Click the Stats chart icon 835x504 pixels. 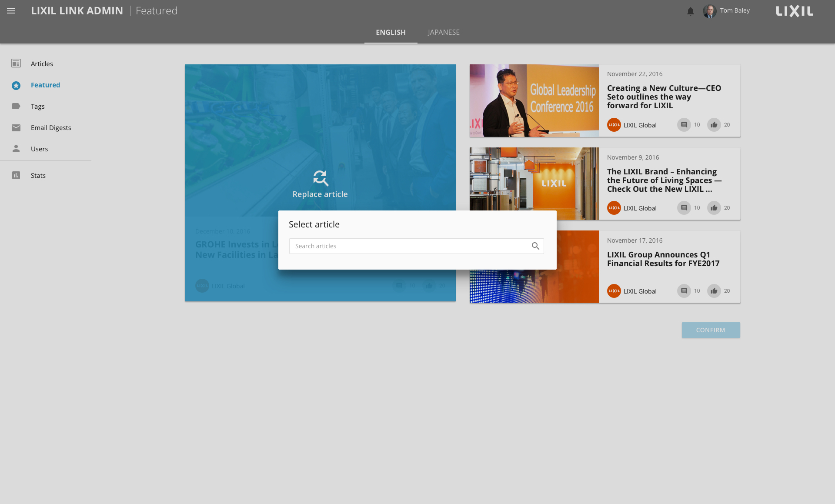[16, 175]
